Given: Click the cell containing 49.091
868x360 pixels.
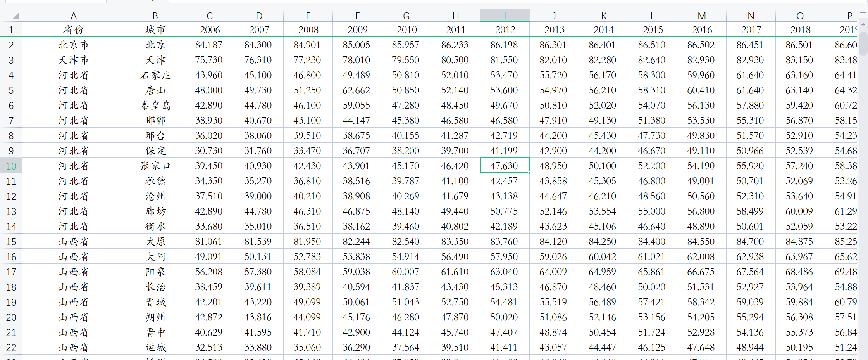Looking at the screenshot, I should click(x=210, y=257).
